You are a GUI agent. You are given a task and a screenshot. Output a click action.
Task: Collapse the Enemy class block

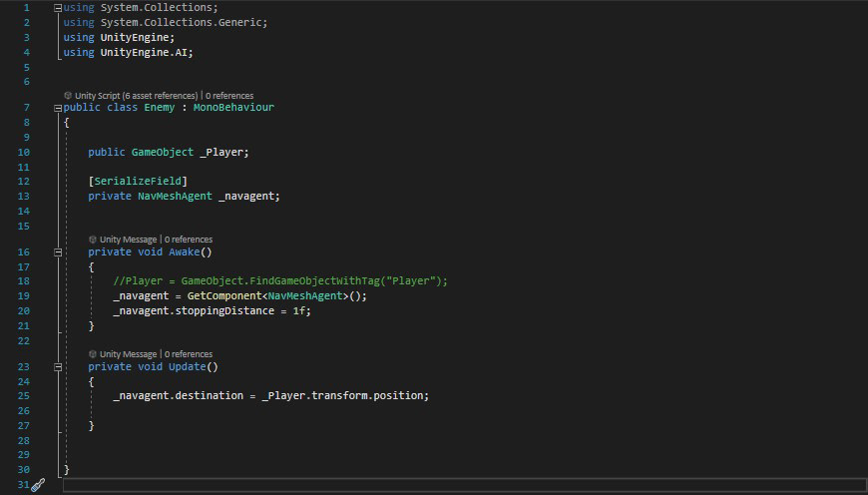pos(58,108)
